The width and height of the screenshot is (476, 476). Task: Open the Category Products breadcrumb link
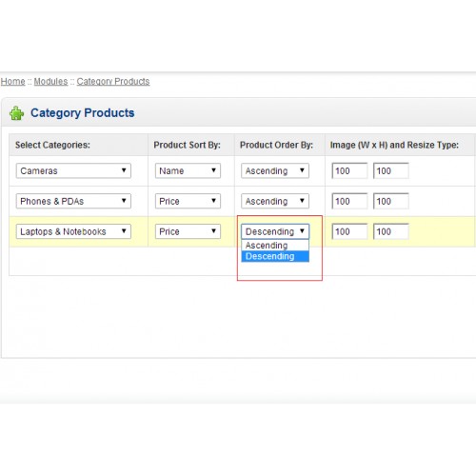113,82
